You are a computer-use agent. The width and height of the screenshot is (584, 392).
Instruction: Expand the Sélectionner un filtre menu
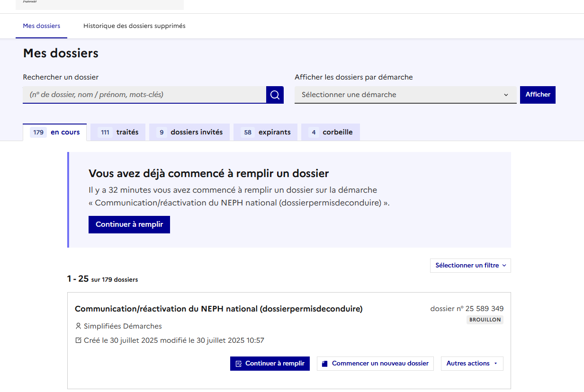[470, 266]
